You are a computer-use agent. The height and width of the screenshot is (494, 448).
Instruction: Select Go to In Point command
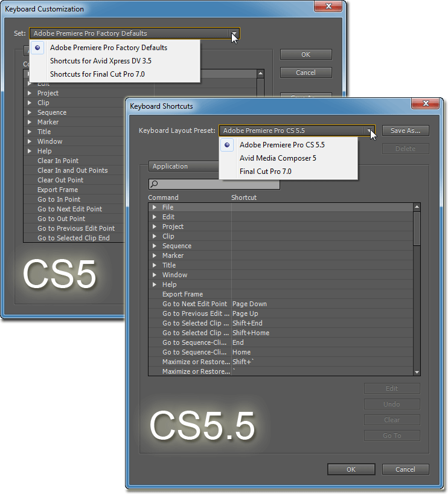point(59,199)
